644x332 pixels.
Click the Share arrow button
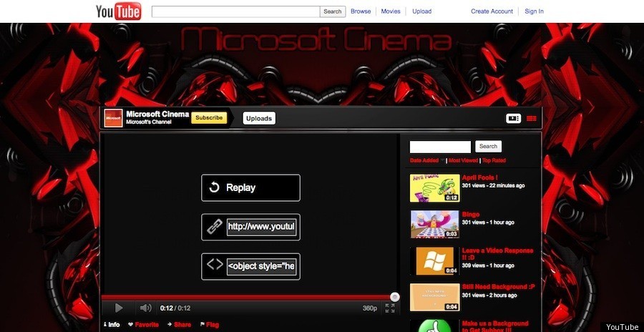point(180,325)
